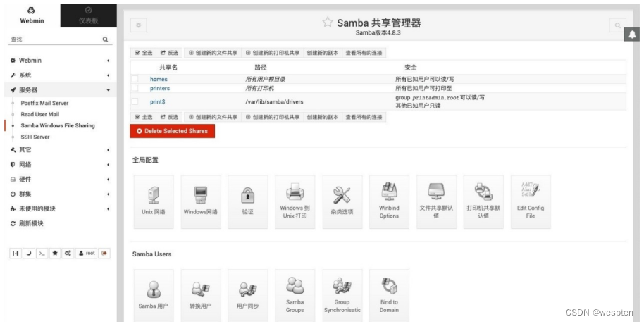Open the homes share link
This screenshot has width=644, height=324.
pyautogui.click(x=159, y=79)
